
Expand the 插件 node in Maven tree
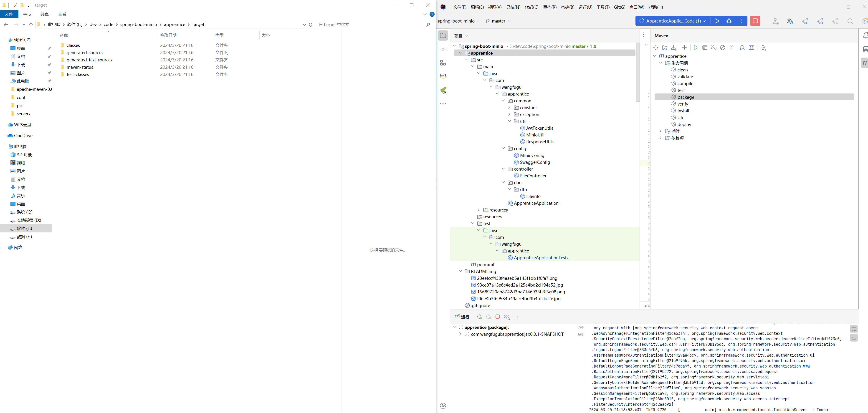660,131
